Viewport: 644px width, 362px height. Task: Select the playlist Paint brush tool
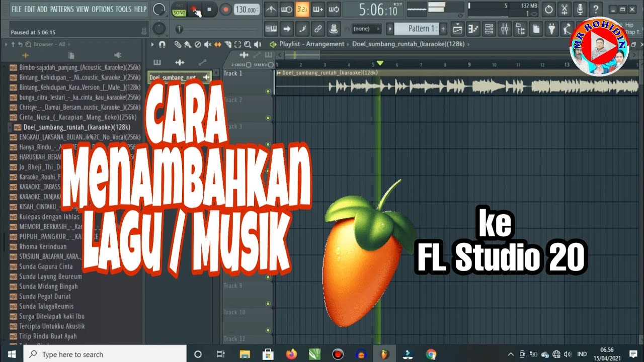click(x=188, y=44)
